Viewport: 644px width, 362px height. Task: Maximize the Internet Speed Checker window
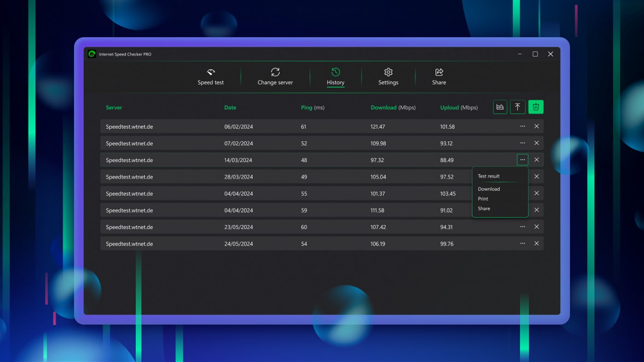pyautogui.click(x=535, y=54)
